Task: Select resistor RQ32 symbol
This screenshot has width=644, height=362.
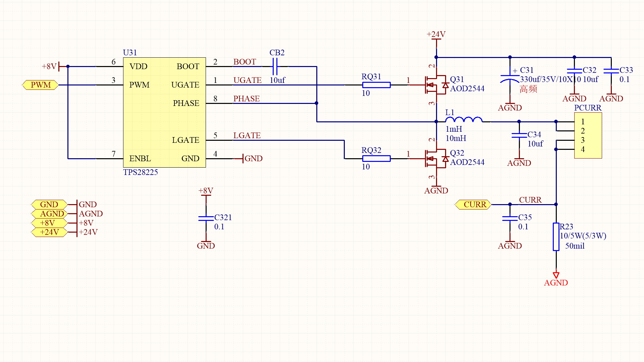Action: (x=376, y=159)
